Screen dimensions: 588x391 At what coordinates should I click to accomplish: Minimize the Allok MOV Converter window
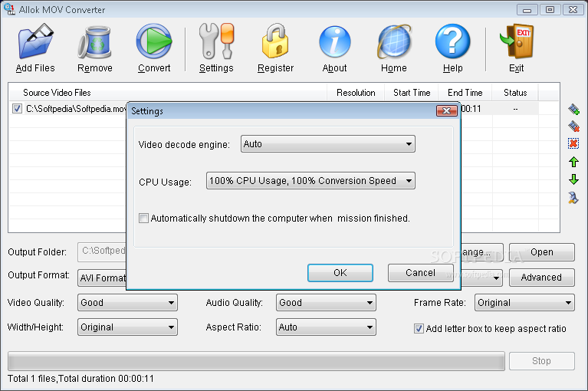[x=527, y=10]
